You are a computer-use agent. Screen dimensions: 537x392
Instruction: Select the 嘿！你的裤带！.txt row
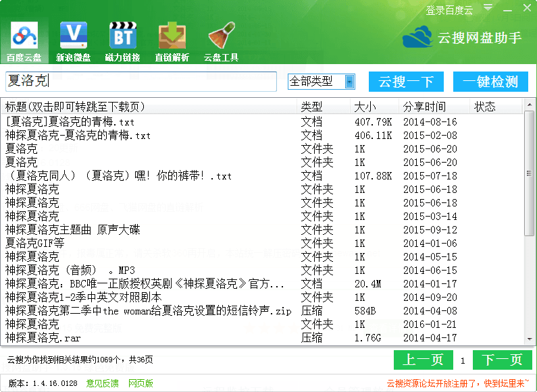(x=263, y=176)
